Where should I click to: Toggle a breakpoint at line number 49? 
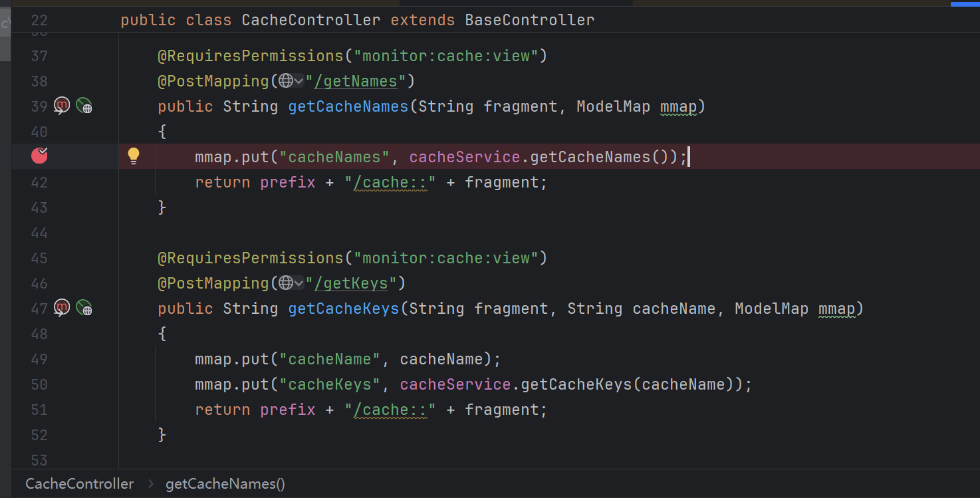(39, 359)
